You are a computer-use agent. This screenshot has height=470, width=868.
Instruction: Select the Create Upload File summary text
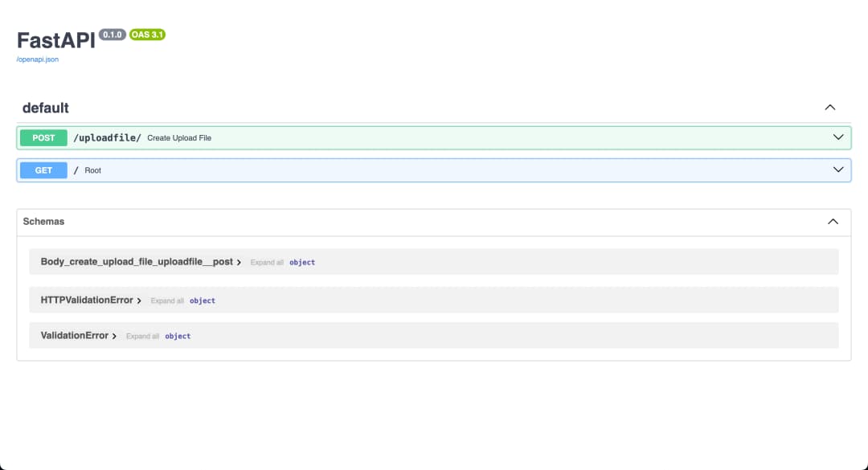tap(178, 137)
